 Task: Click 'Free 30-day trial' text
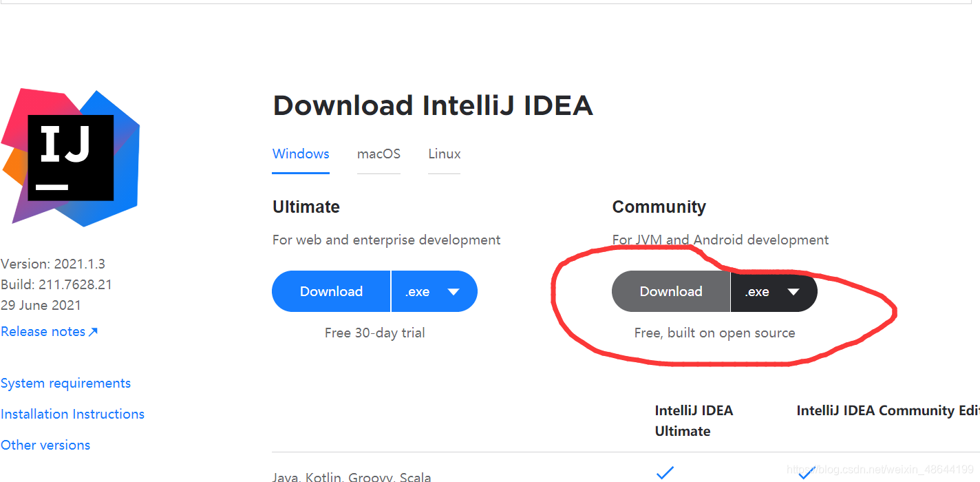click(375, 333)
